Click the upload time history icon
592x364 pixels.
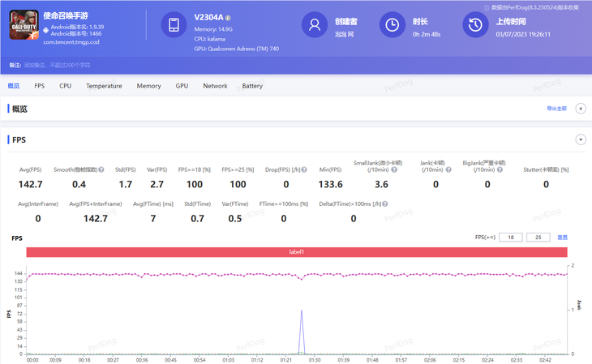click(x=474, y=25)
